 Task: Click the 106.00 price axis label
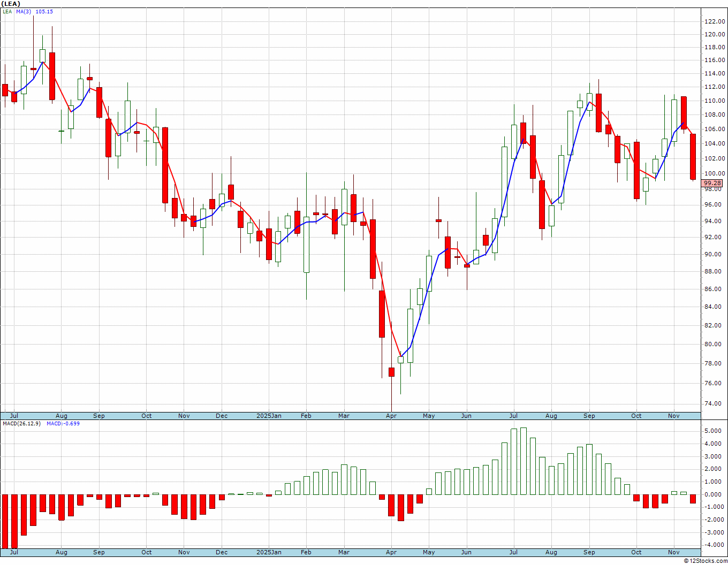(715, 129)
